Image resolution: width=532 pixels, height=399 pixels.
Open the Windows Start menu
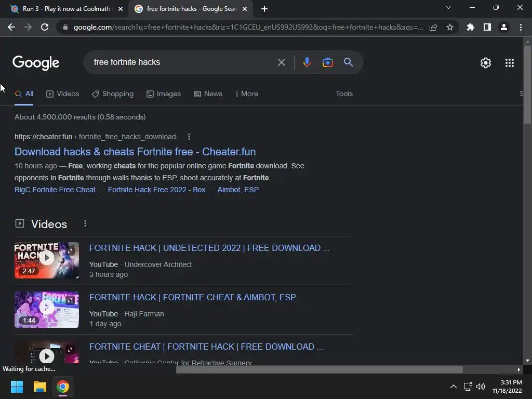click(17, 387)
